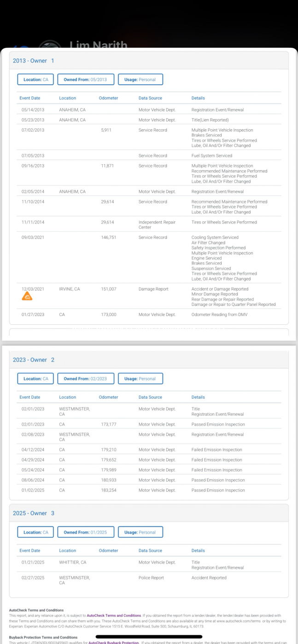Image resolution: width=298 pixels, height=644 pixels.
Task: Select Data Source column header in Owner 3
Action: pyautogui.click(x=150, y=551)
